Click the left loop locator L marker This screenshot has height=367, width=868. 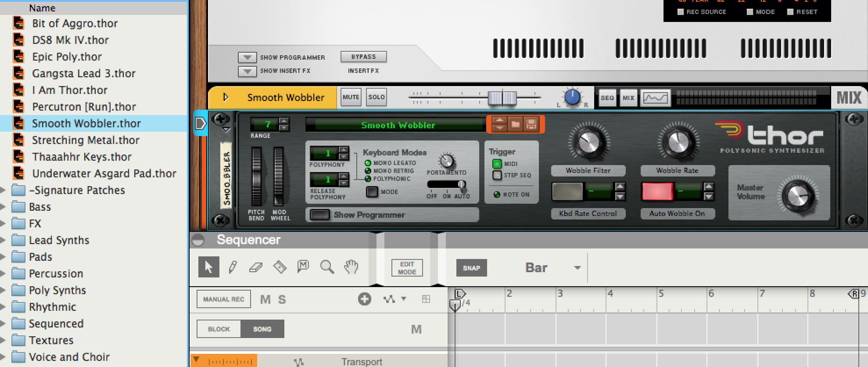click(x=459, y=293)
